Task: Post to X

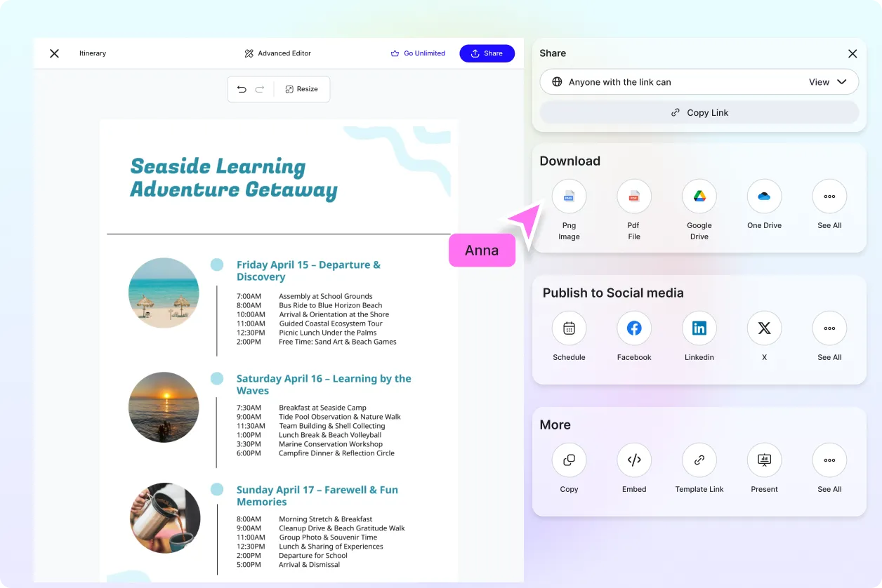Action: (x=764, y=328)
